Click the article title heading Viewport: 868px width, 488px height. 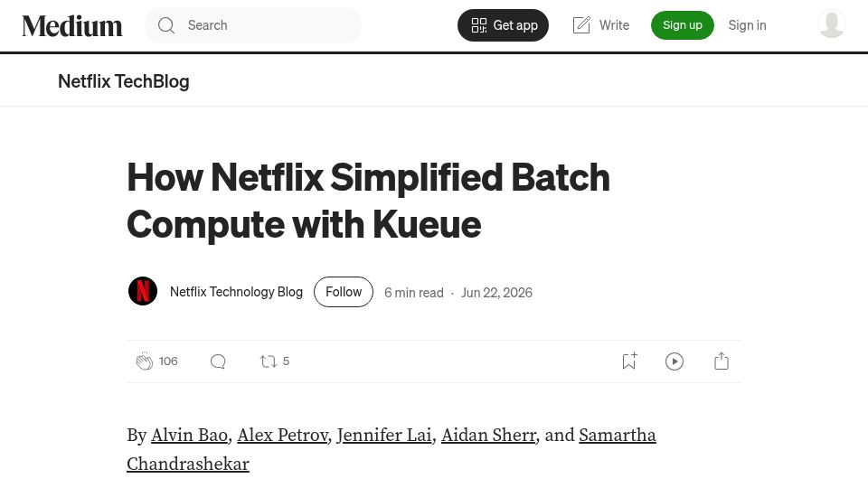click(x=369, y=201)
